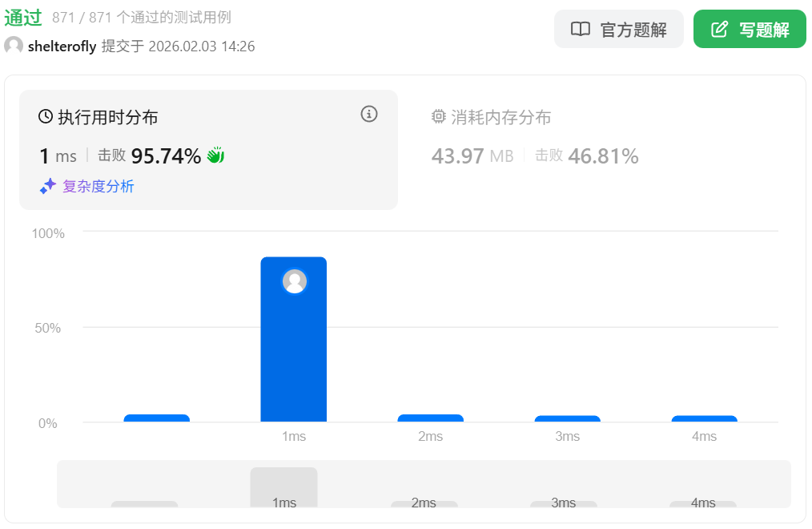Click the sparkle icon for complexity analysis

(48, 187)
